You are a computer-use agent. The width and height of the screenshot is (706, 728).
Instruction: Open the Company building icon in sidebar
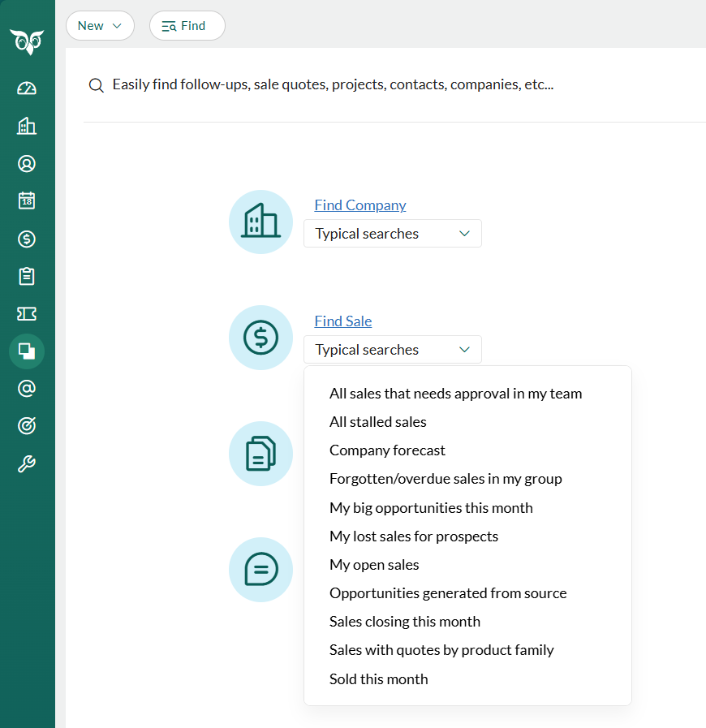pyautogui.click(x=27, y=126)
